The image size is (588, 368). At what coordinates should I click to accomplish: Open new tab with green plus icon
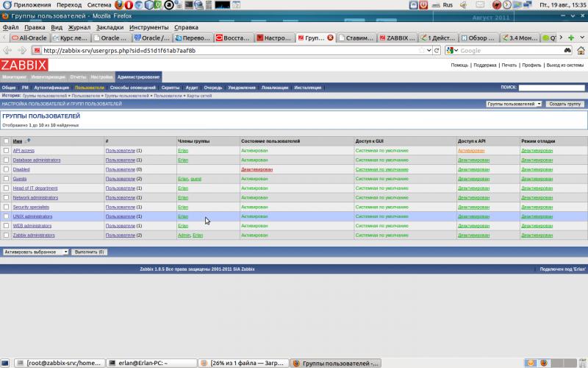571,38
